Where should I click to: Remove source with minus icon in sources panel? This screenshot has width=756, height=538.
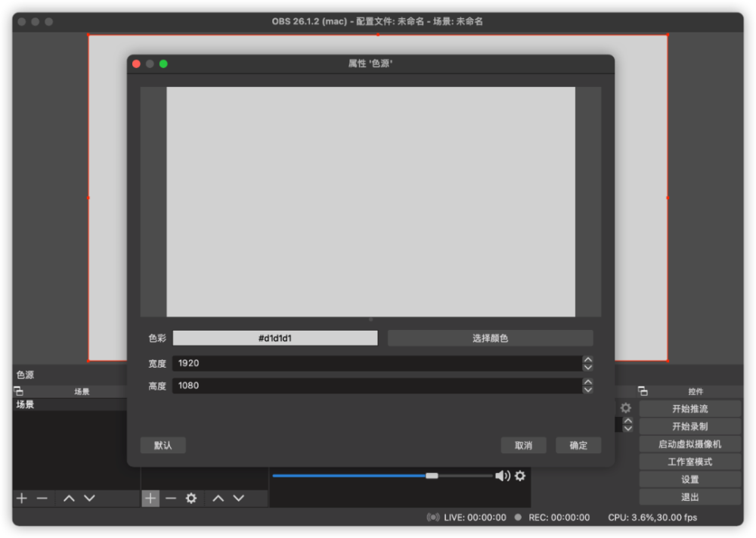coord(171,498)
